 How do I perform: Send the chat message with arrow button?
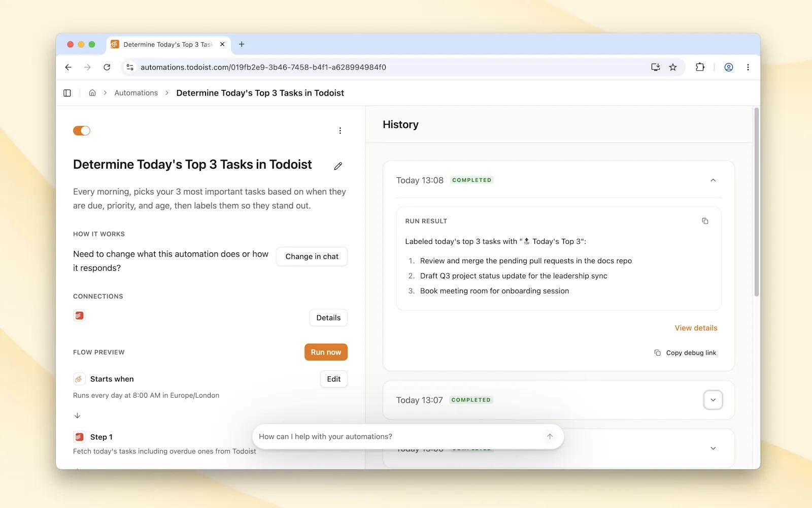(550, 436)
